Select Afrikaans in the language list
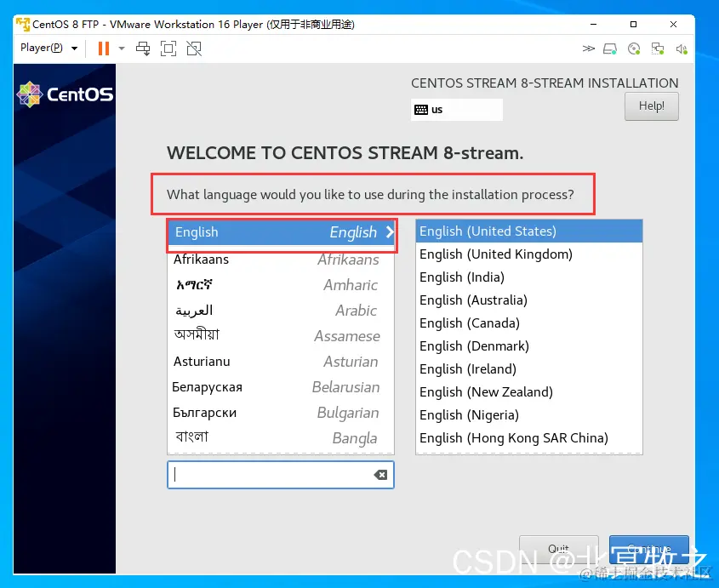This screenshot has width=719, height=588. pos(281,260)
